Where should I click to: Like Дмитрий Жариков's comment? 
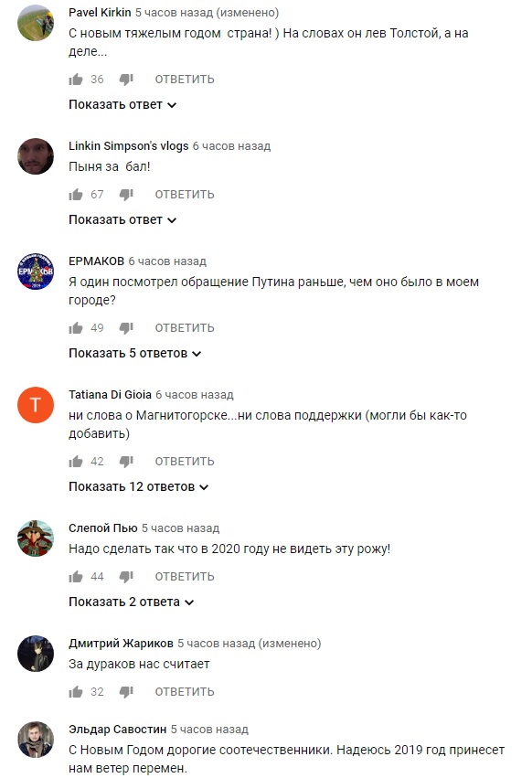click(76, 692)
